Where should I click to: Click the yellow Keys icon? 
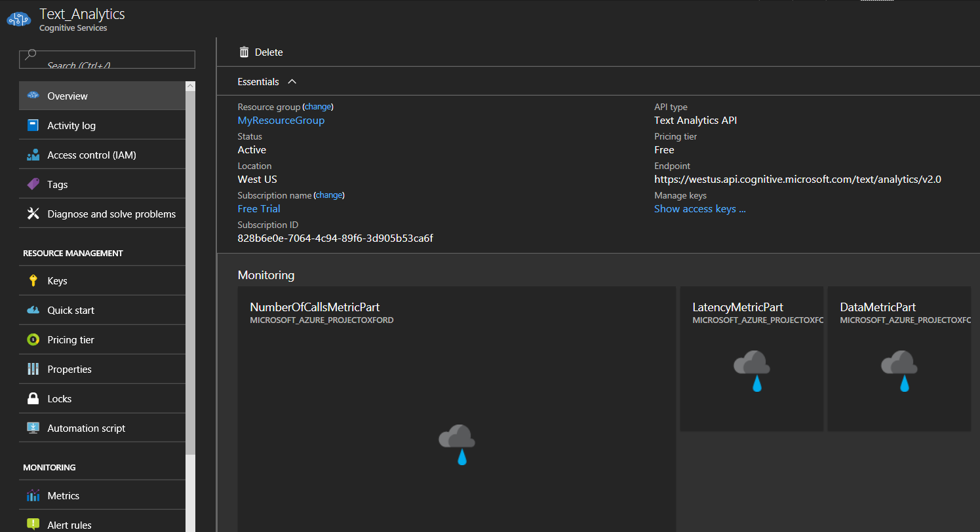[x=33, y=280]
